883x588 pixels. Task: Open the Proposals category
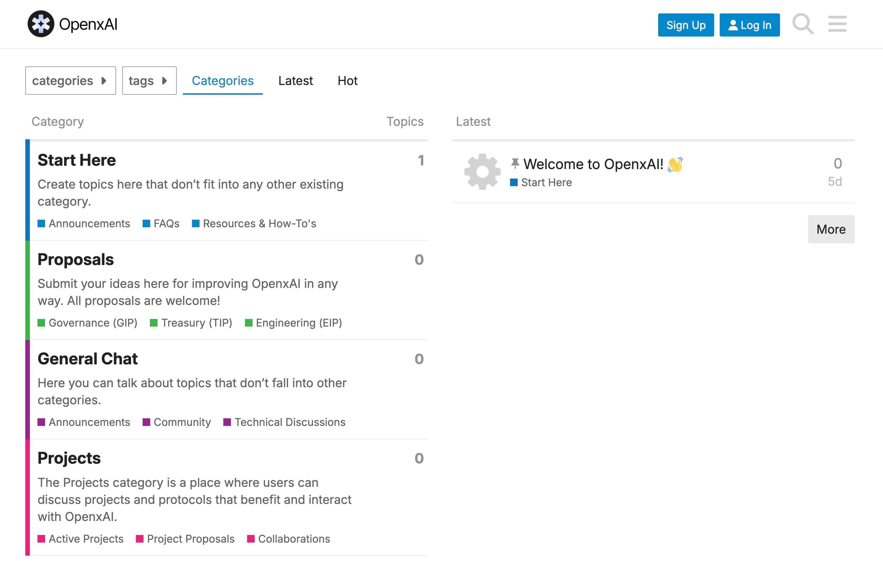(76, 260)
